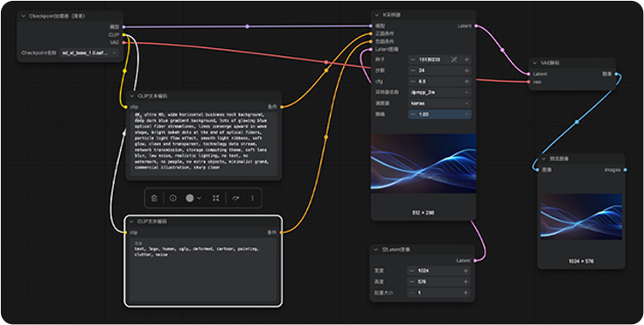644x325 pixels.
Task: Click the 1024 × 576 size label
Action: 581,261
